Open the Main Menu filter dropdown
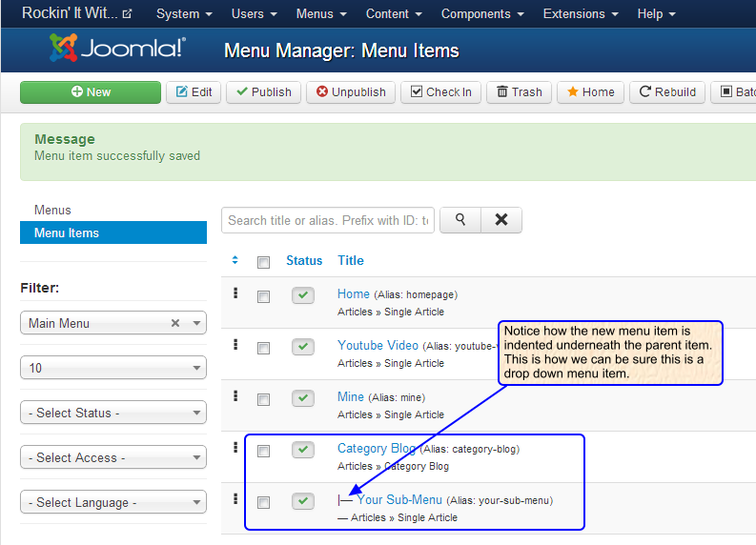 pyautogui.click(x=113, y=323)
